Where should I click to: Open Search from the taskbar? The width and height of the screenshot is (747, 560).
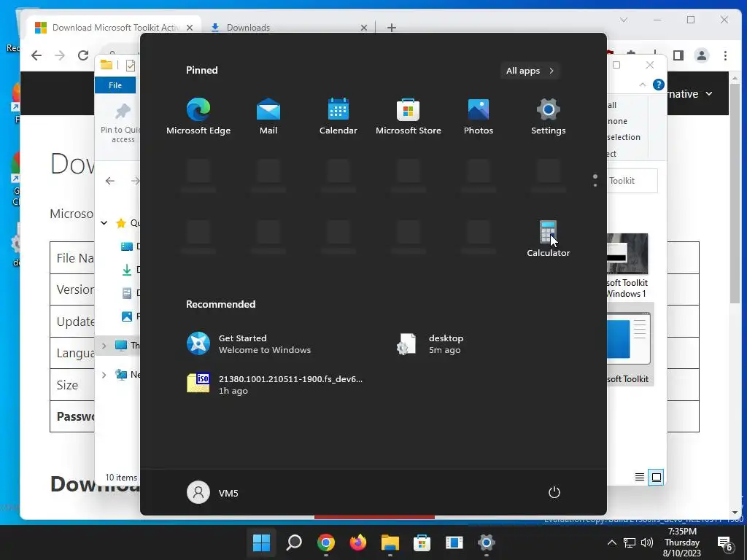point(293,542)
